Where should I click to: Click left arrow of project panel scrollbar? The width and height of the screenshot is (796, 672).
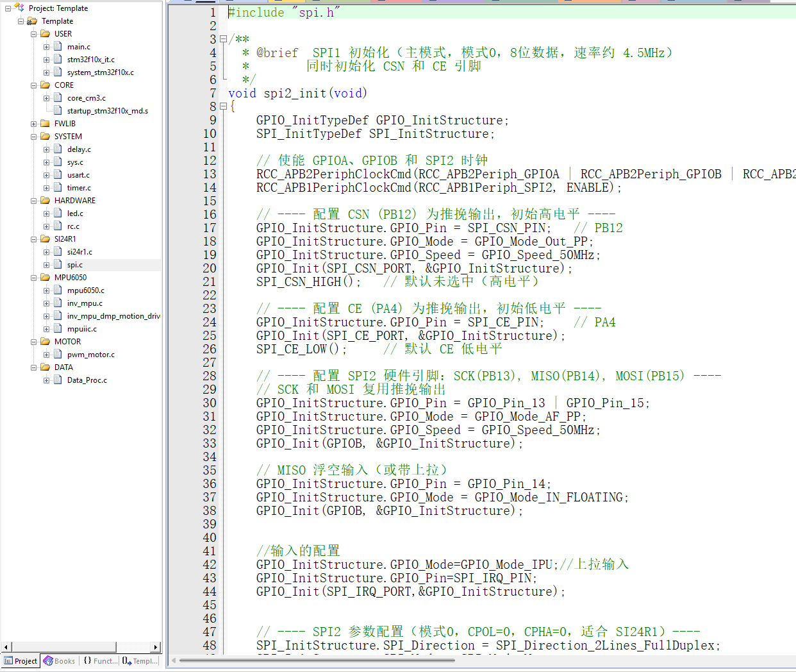click(x=6, y=647)
